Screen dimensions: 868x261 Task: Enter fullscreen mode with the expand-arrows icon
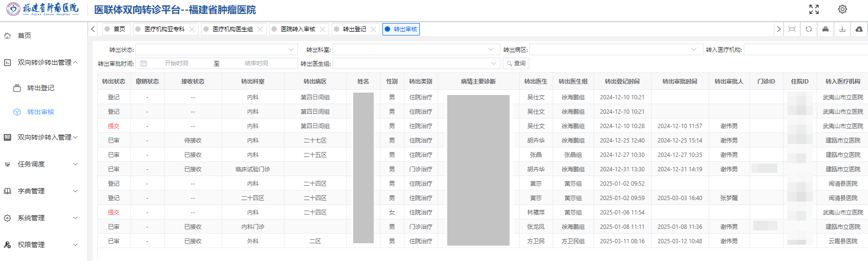pyautogui.click(x=814, y=10)
